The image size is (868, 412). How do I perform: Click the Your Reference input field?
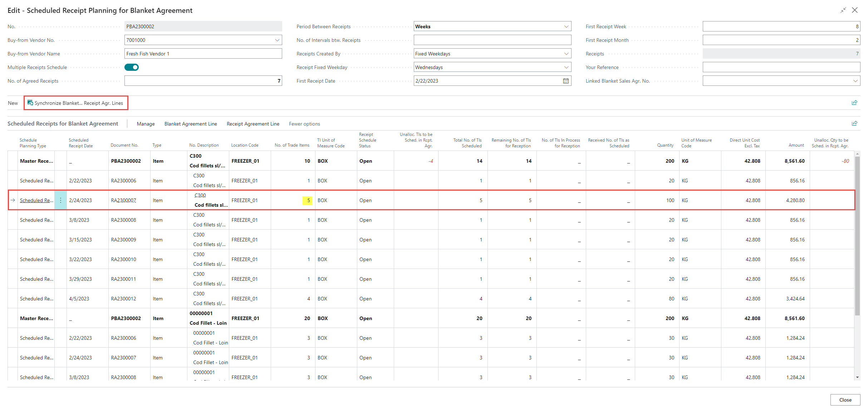(x=781, y=67)
